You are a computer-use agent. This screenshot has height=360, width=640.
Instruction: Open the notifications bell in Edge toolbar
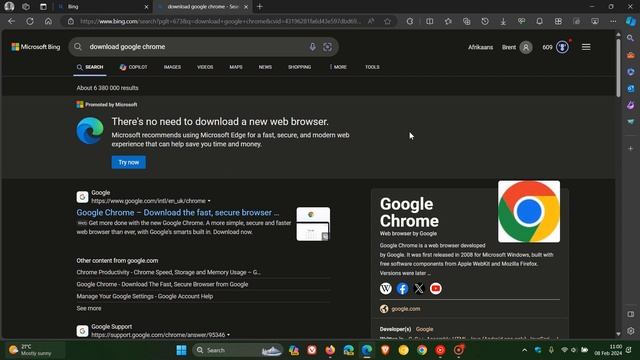click(540, 21)
